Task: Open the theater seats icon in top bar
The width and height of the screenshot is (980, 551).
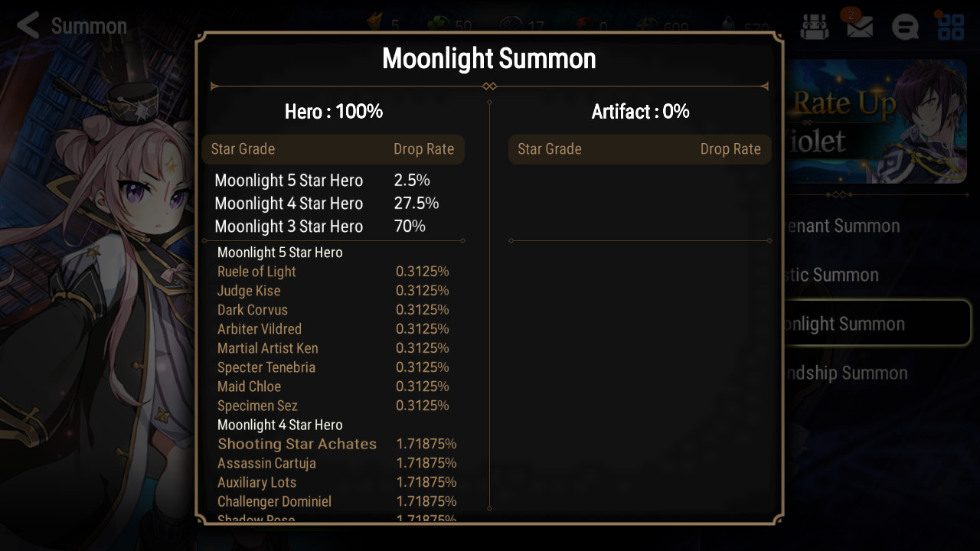Action: (815, 28)
